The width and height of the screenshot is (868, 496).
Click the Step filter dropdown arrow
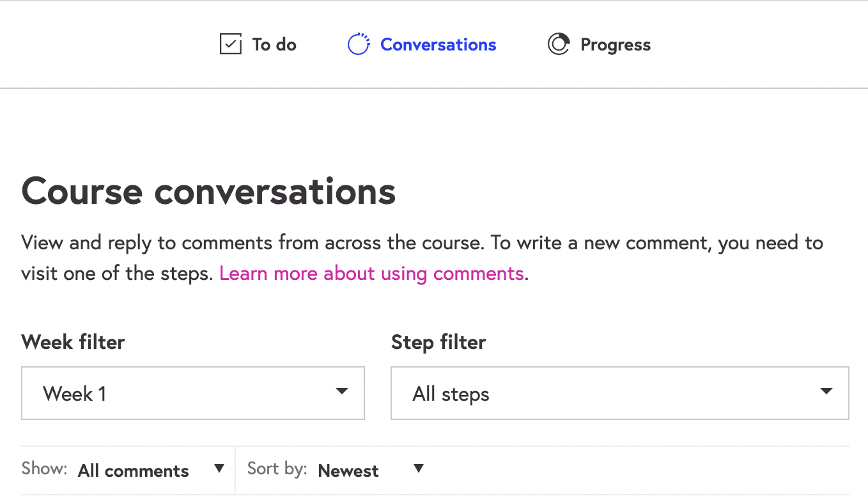(x=826, y=391)
